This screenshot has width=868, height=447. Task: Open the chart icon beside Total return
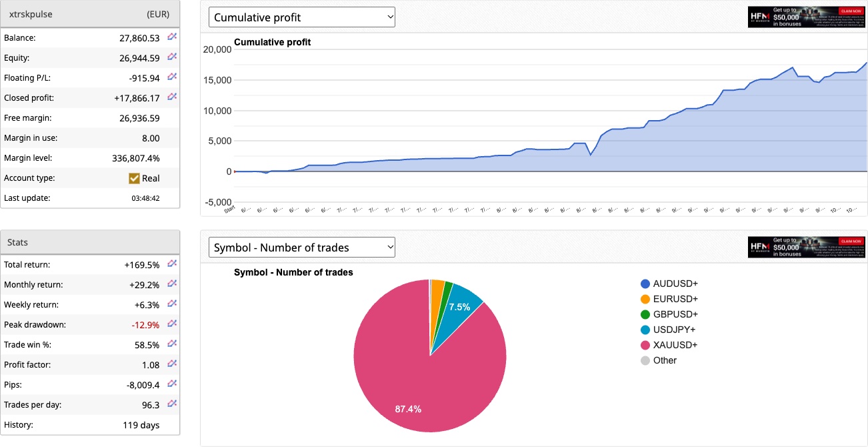[172, 264]
